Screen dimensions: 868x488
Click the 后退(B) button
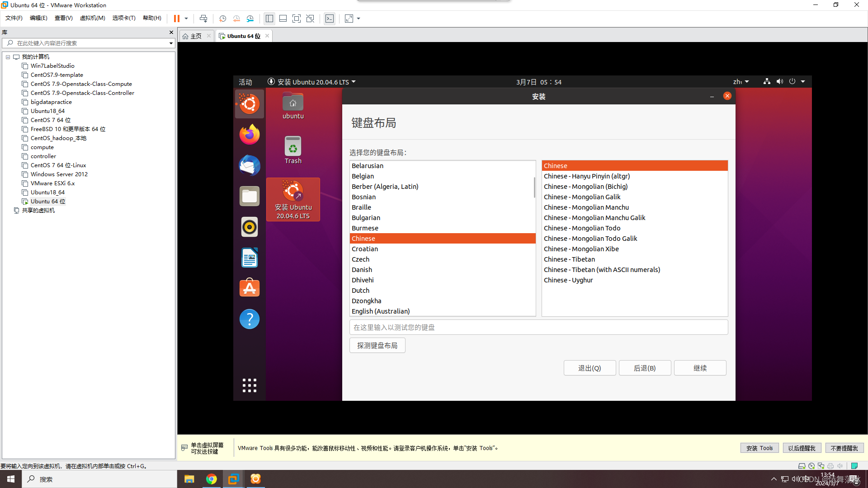[x=645, y=368]
